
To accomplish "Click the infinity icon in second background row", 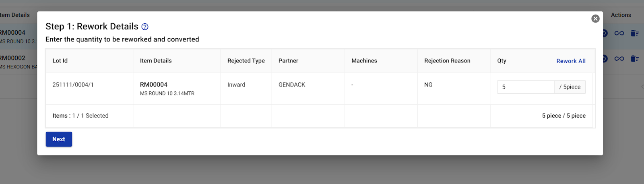I will pos(619,59).
